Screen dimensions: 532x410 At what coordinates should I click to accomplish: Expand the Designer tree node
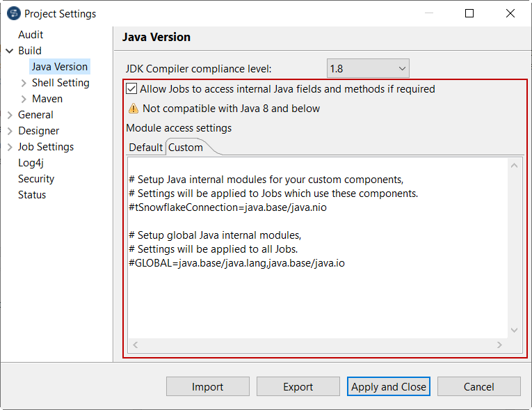(10, 131)
